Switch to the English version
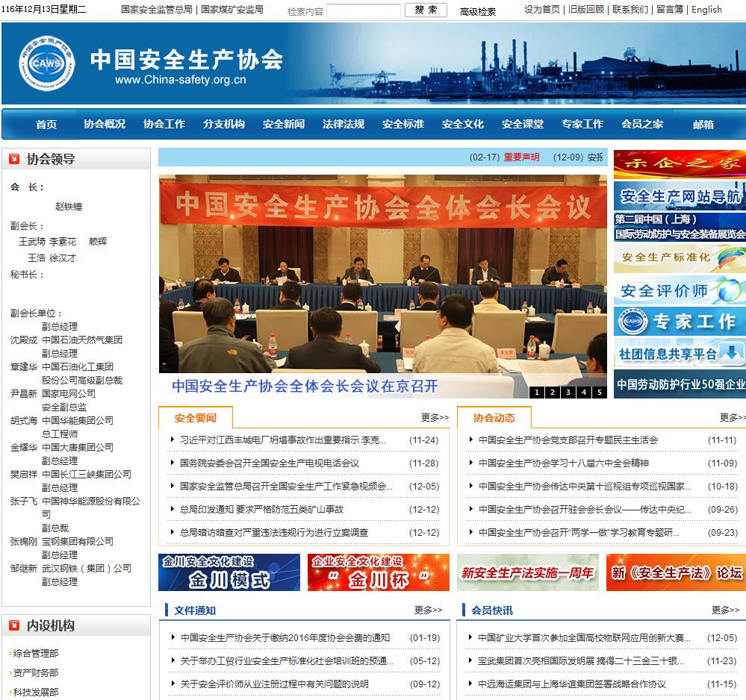746x700 pixels. pos(706,10)
